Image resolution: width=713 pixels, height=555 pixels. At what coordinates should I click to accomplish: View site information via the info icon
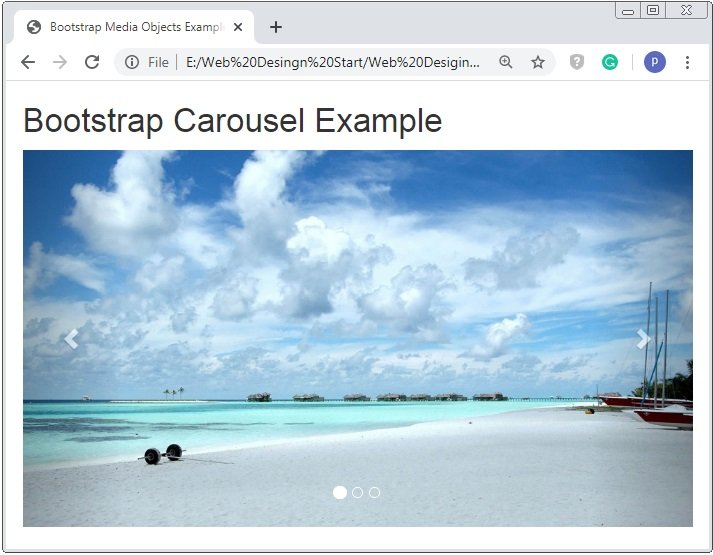pyautogui.click(x=132, y=62)
